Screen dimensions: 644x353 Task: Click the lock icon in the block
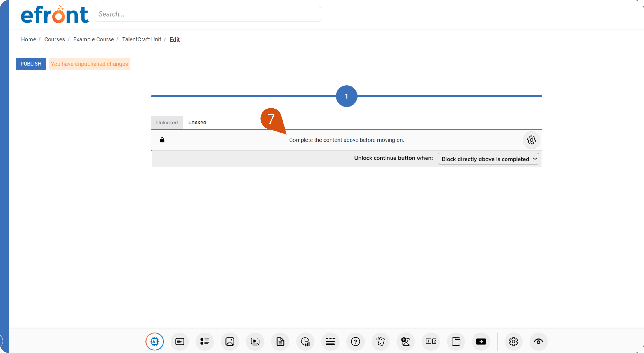(162, 140)
